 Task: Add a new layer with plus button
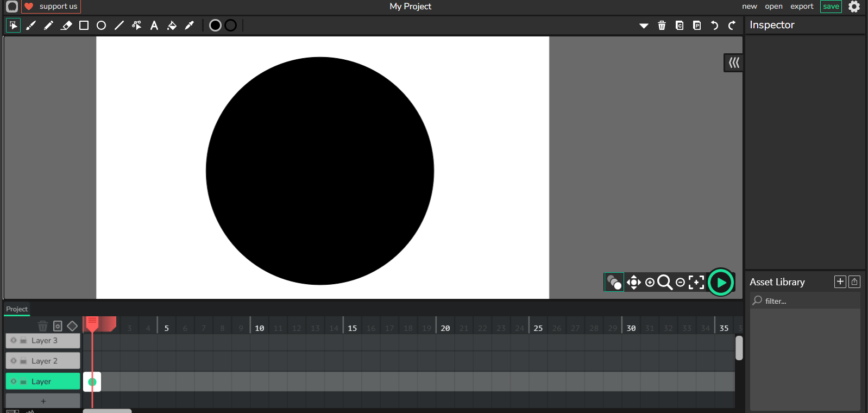coord(43,401)
